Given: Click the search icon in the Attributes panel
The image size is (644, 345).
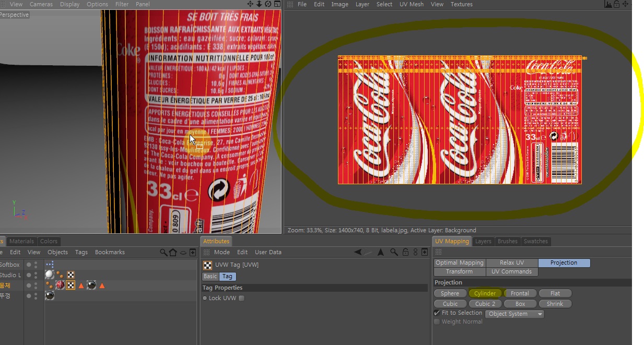Looking at the screenshot, I should click(x=394, y=252).
